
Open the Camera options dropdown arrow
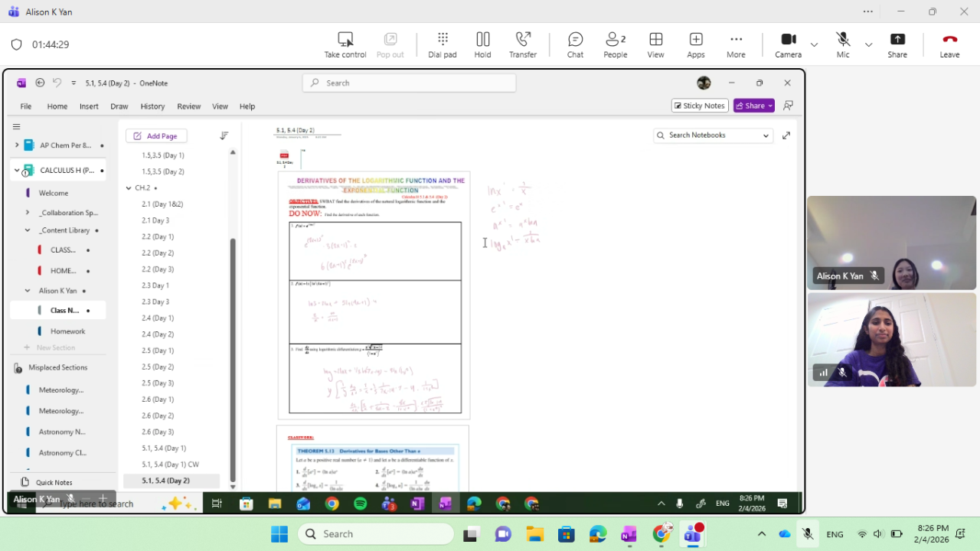(x=814, y=44)
